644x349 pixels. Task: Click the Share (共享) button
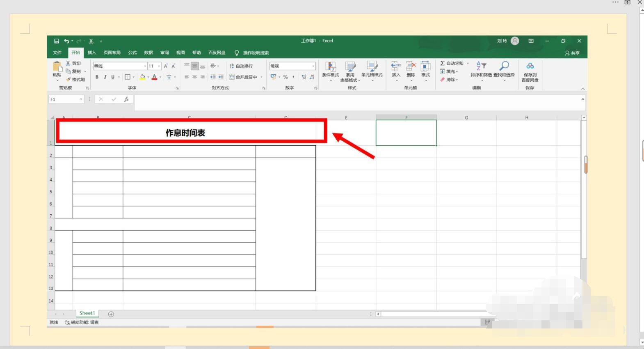tap(572, 53)
